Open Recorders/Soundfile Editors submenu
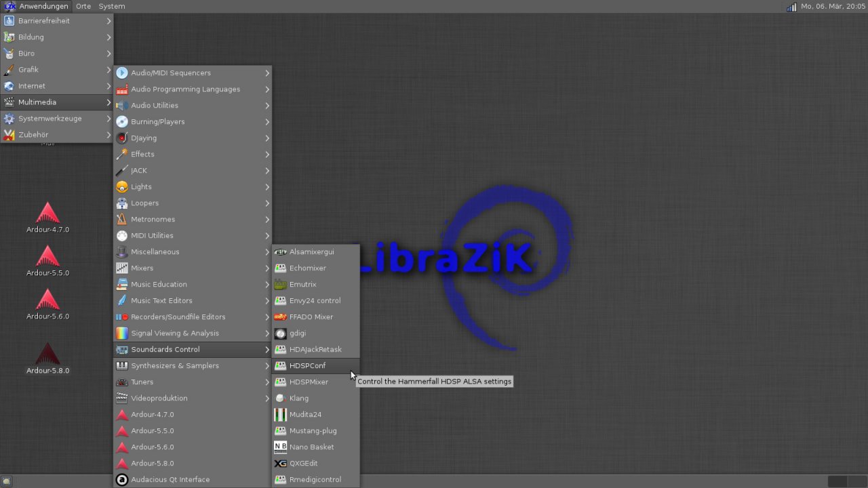 click(x=193, y=317)
